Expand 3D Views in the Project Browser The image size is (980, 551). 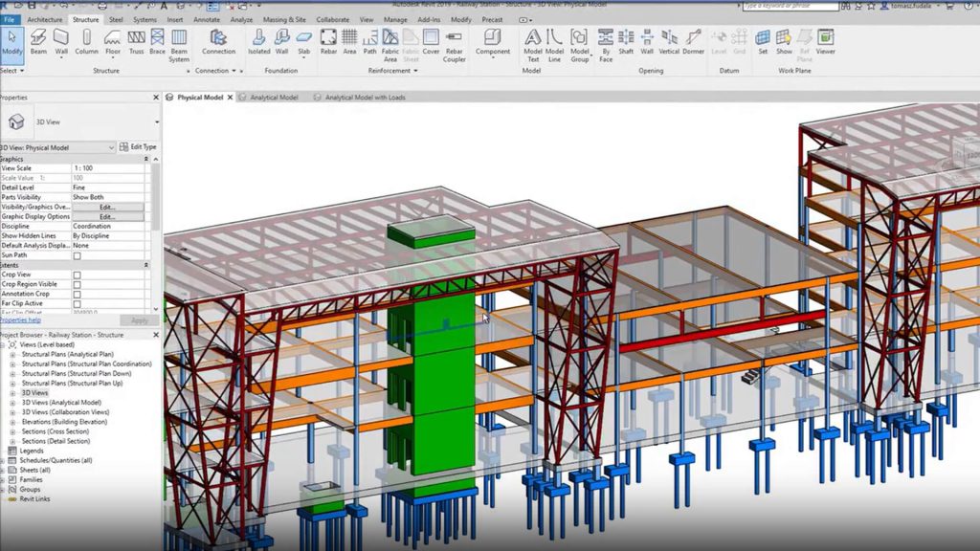[11, 392]
